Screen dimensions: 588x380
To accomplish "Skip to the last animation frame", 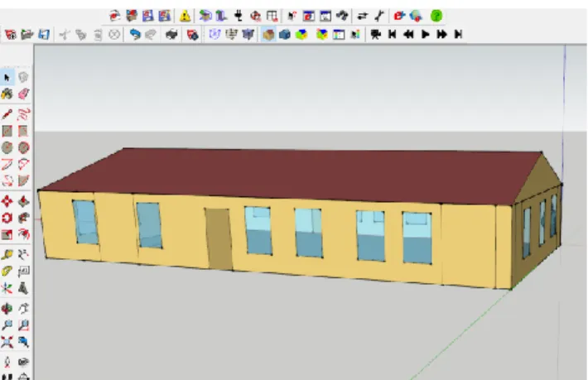I will point(458,35).
